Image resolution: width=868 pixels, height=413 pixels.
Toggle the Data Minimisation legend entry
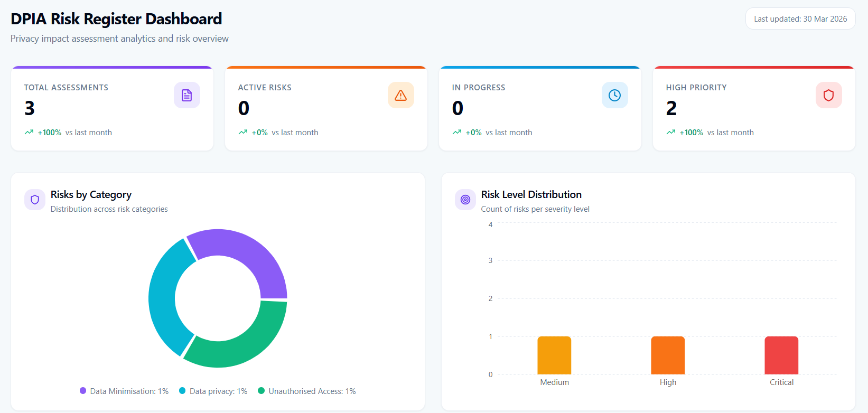click(124, 391)
